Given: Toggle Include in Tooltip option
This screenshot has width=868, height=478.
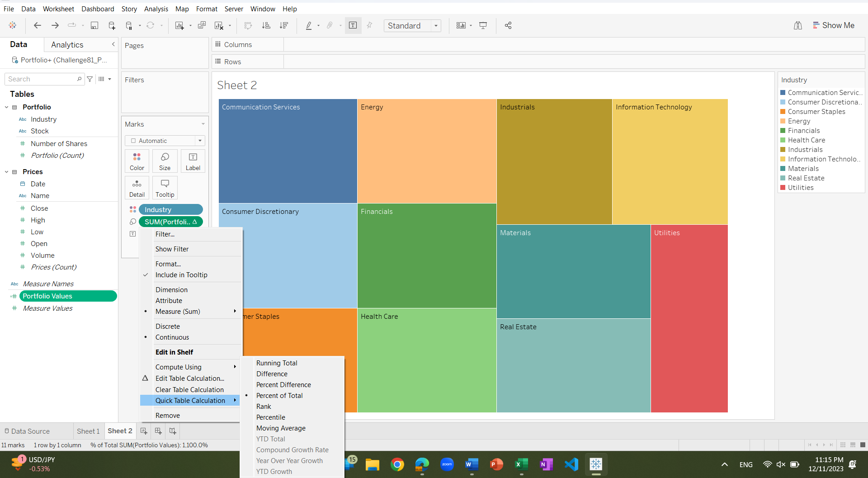Looking at the screenshot, I should 181,275.
